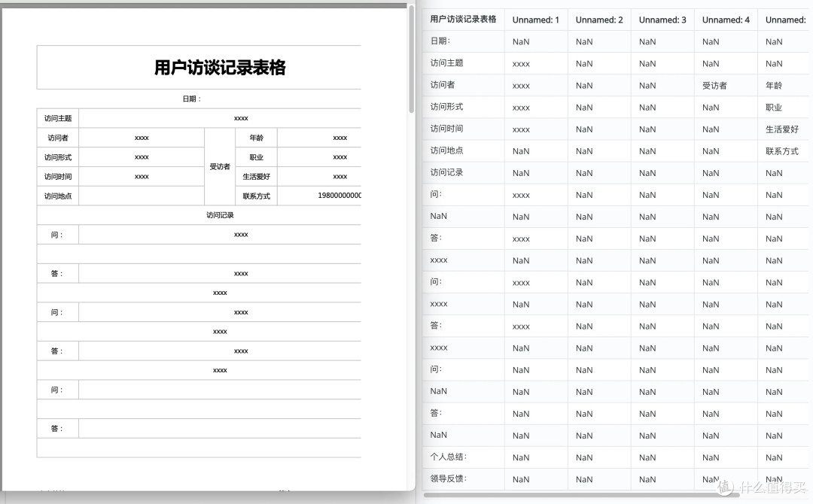Select the 访问主题 cell in the left document

pos(57,118)
